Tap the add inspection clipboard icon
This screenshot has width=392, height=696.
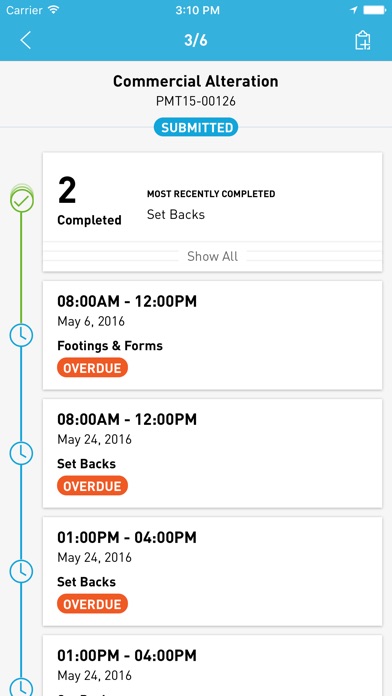363,40
